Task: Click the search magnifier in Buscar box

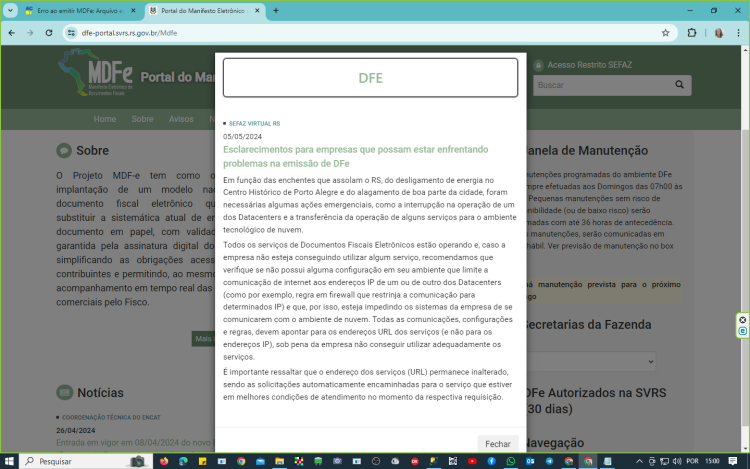Action: pos(679,85)
